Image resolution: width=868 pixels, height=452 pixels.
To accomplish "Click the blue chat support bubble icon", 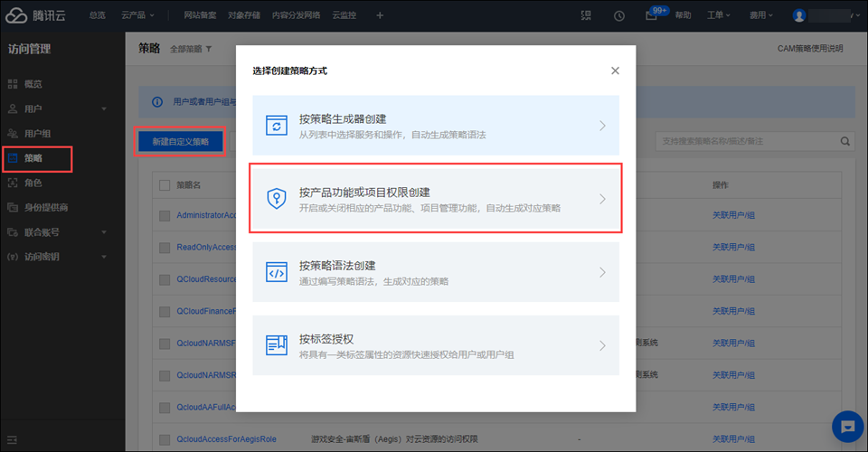I will tap(847, 424).
